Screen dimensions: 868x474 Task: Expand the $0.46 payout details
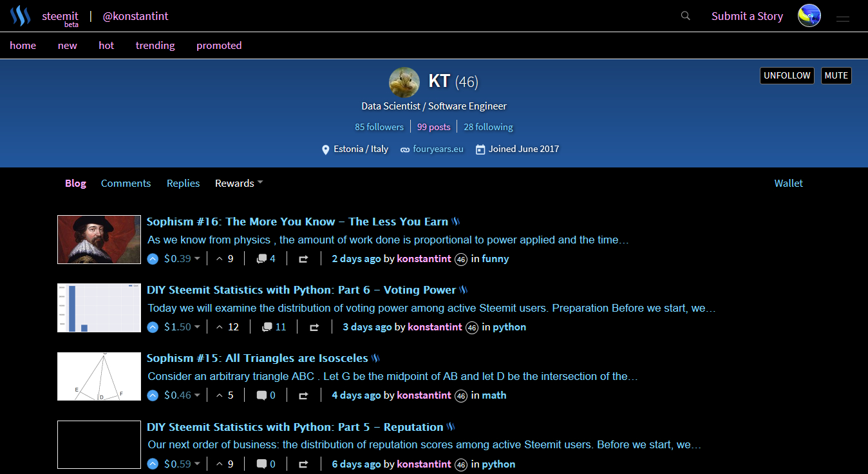182,395
